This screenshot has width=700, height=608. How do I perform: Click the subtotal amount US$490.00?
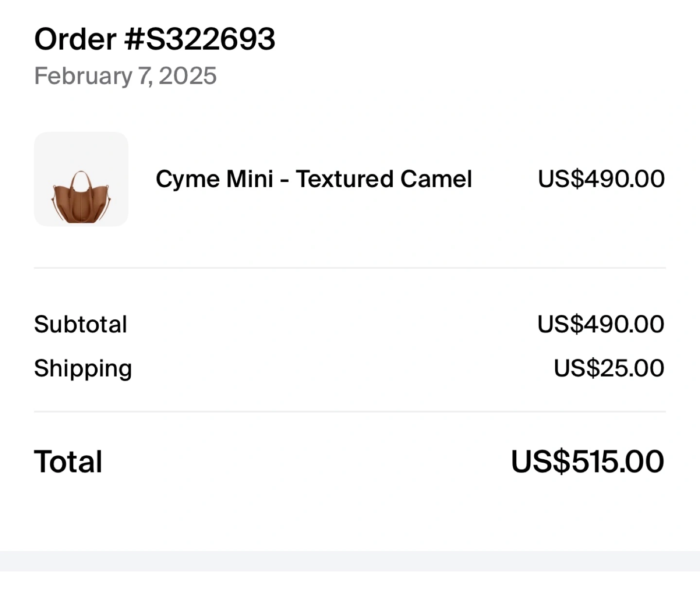click(601, 324)
